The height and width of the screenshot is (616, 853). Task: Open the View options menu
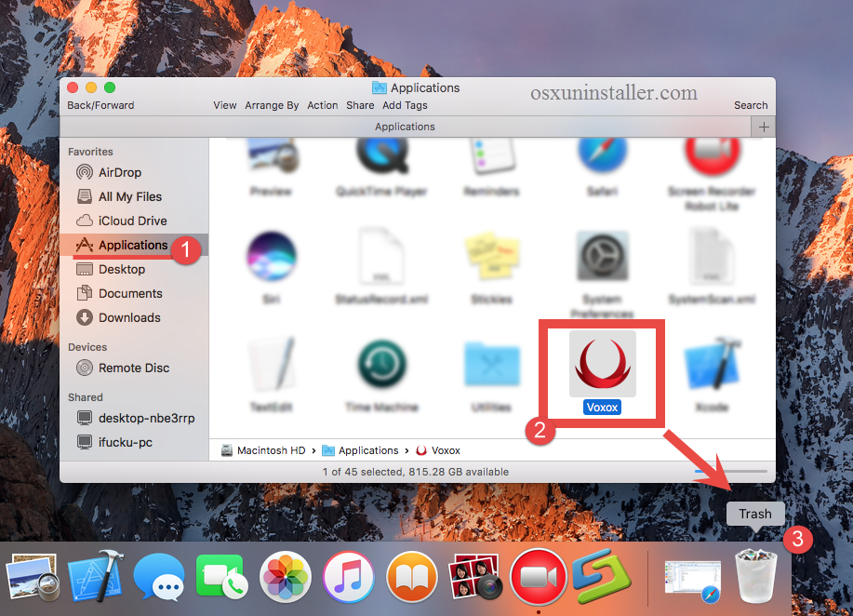[224, 105]
